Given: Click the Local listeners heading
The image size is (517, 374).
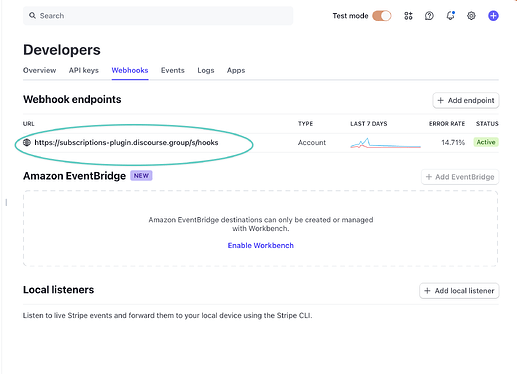Looking at the screenshot, I should [x=58, y=290].
